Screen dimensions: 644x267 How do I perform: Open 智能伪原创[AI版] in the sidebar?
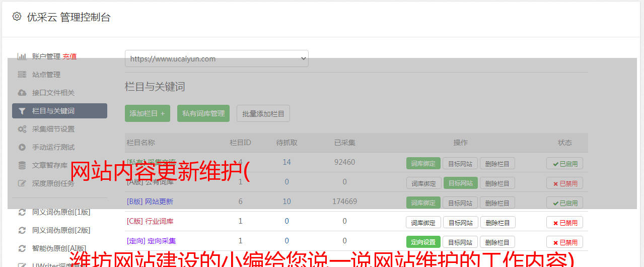(59, 248)
